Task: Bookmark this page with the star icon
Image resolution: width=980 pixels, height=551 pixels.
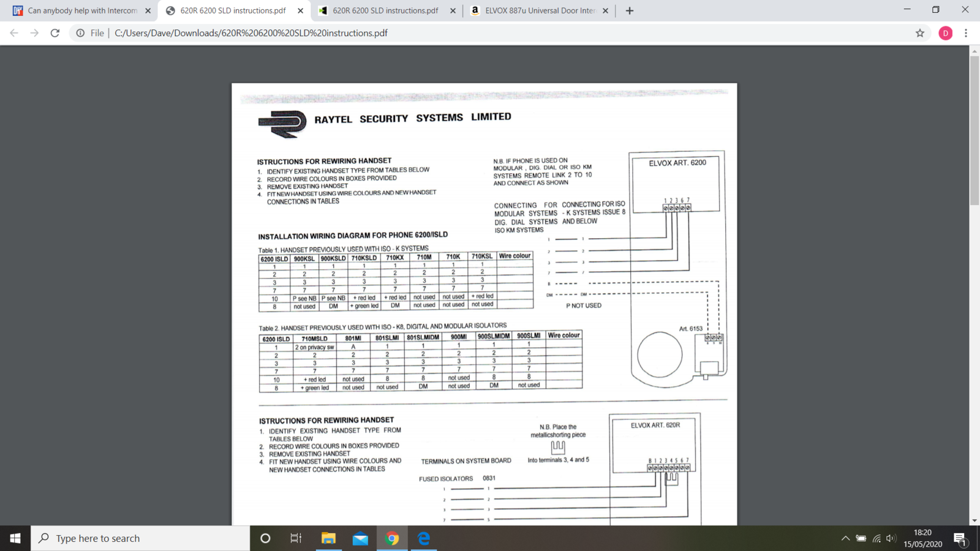Action: click(x=919, y=33)
